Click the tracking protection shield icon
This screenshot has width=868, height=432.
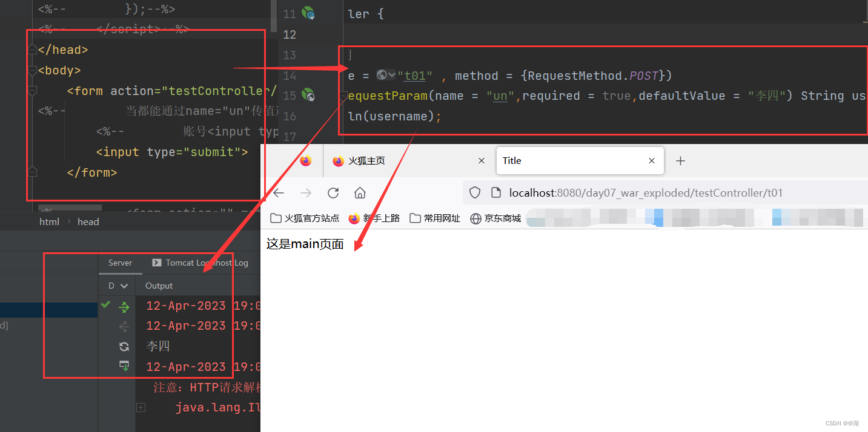click(475, 193)
